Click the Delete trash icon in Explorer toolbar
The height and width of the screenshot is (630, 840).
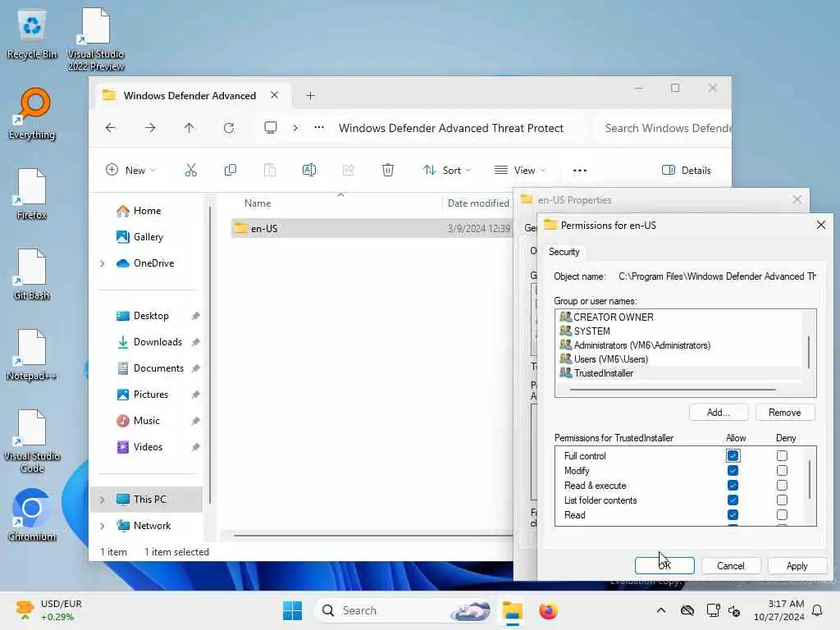388,171
